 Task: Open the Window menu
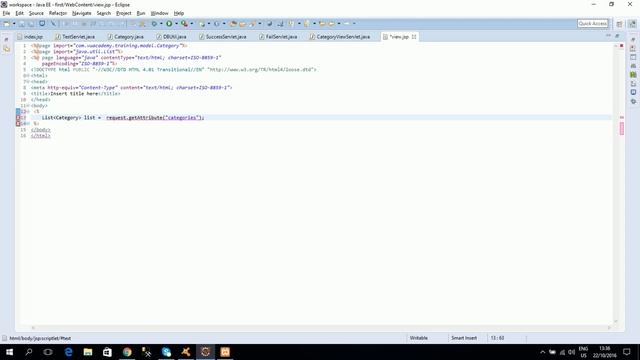click(159, 13)
